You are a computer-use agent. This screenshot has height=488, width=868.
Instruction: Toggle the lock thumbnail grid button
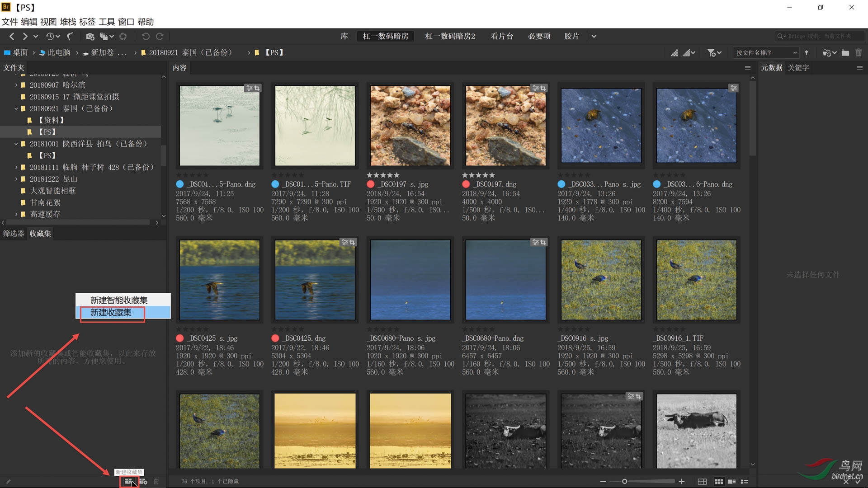pyautogui.click(x=702, y=482)
